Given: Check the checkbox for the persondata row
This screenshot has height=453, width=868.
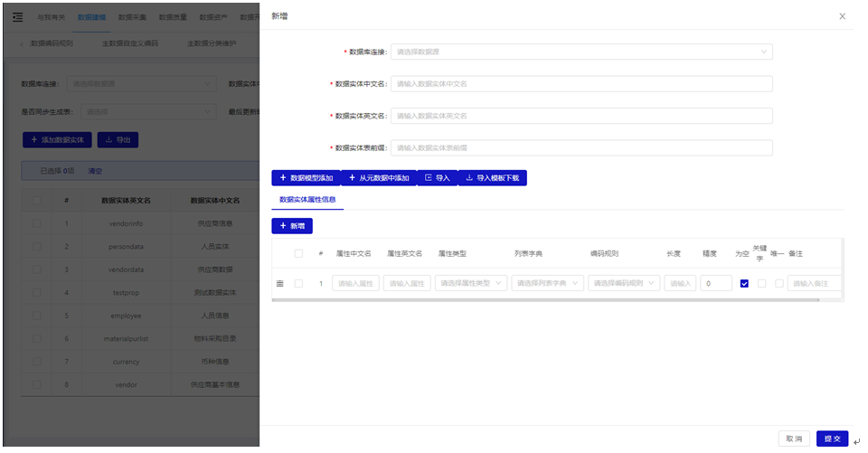Looking at the screenshot, I should point(36,247).
